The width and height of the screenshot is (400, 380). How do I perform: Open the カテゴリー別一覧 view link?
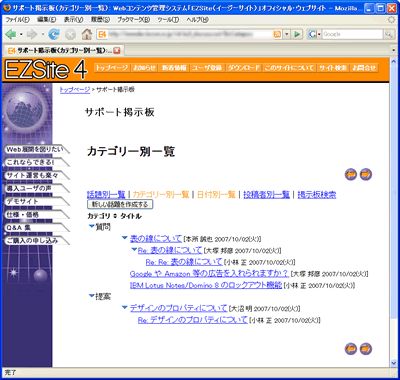(161, 195)
